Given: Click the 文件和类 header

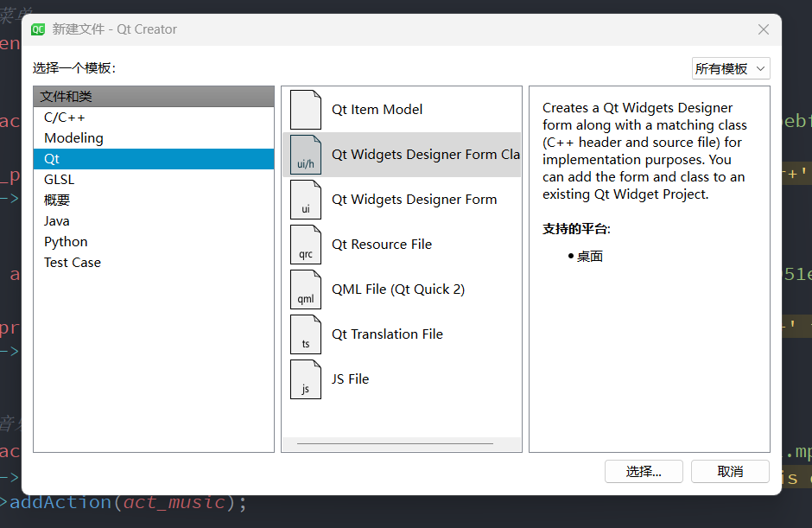Looking at the screenshot, I should coord(153,97).
